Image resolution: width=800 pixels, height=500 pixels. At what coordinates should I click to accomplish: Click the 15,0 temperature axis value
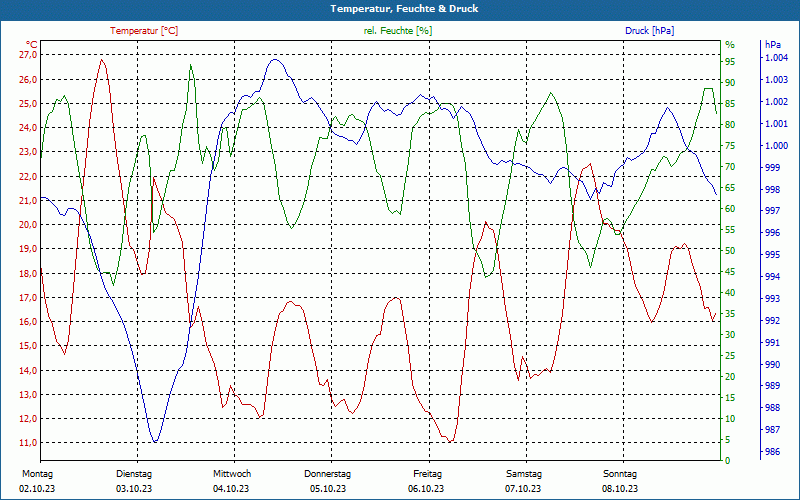click(x=28, y=346)
